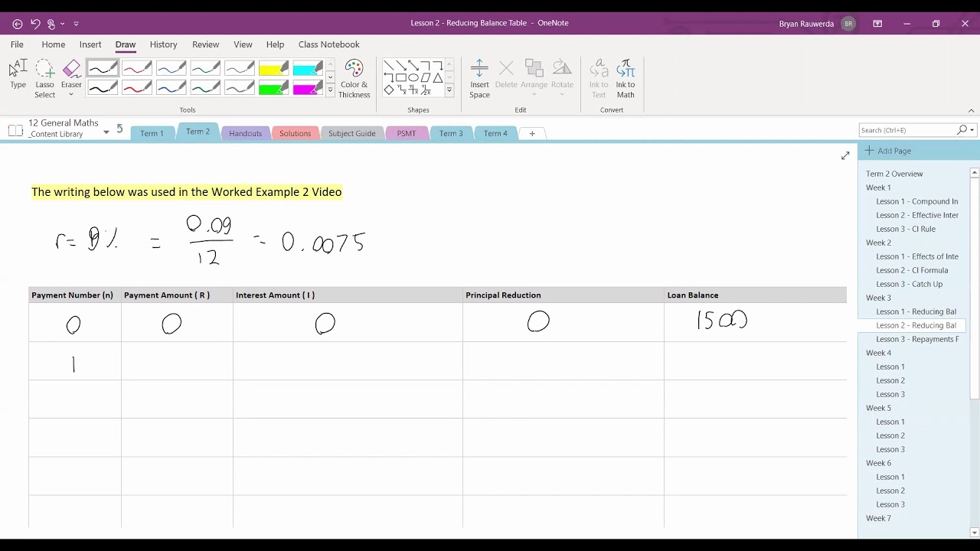Click the Undo icon in title bar

pos(35,24)
